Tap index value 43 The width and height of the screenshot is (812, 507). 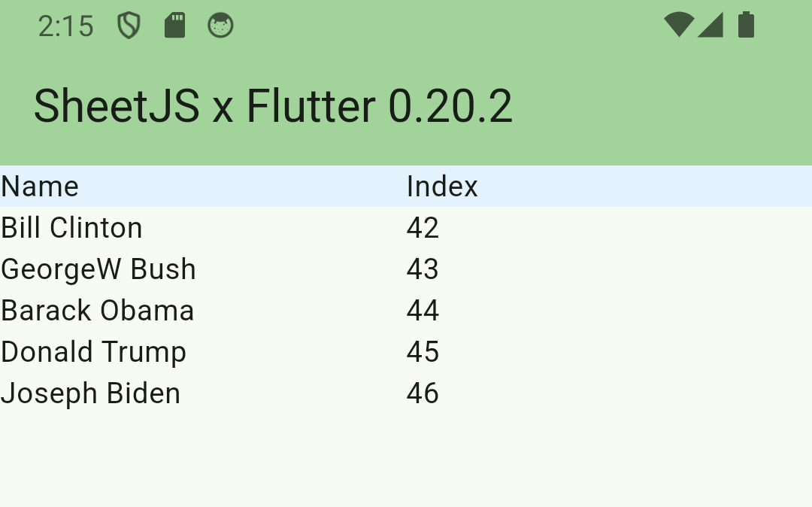coord(423,269)
